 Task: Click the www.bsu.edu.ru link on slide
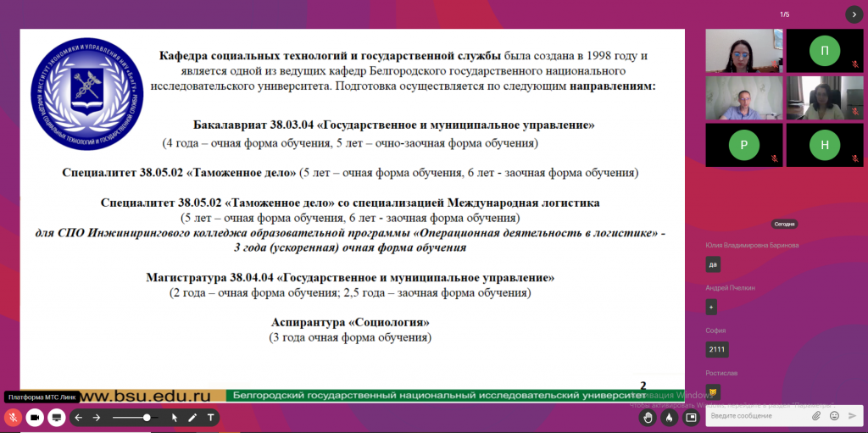pos(146,396)
